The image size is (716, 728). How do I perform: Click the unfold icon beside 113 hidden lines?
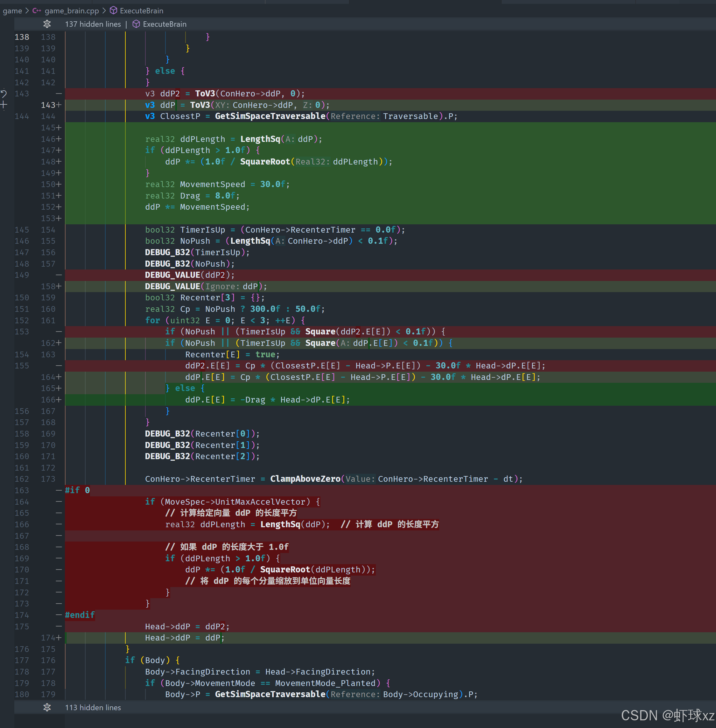(47, 707)
